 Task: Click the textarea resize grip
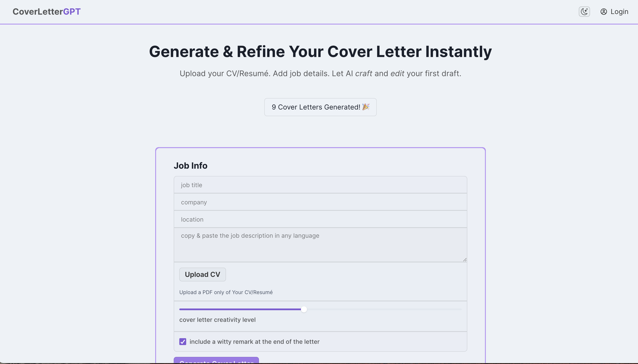(x=465, y=259)
